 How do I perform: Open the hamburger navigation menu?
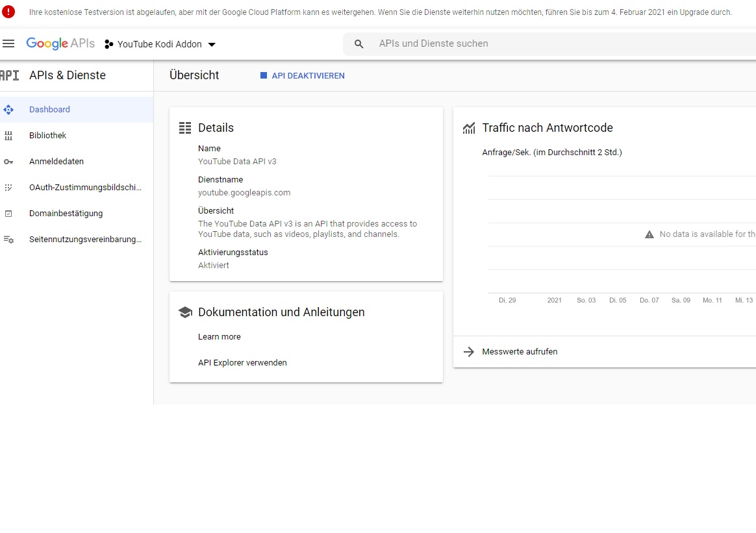8,44
